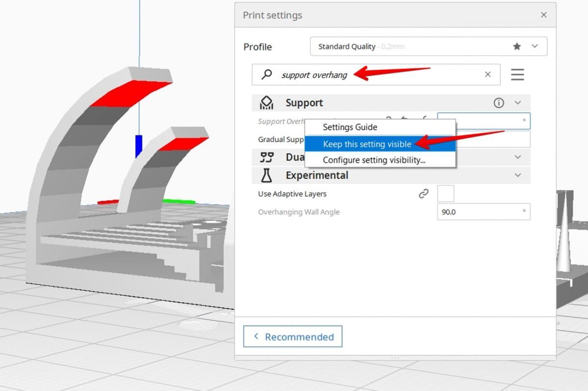The height and width of the screenshot is (391, 588).
Task: Open the Settings Guide menu entry
Action: 350,127
